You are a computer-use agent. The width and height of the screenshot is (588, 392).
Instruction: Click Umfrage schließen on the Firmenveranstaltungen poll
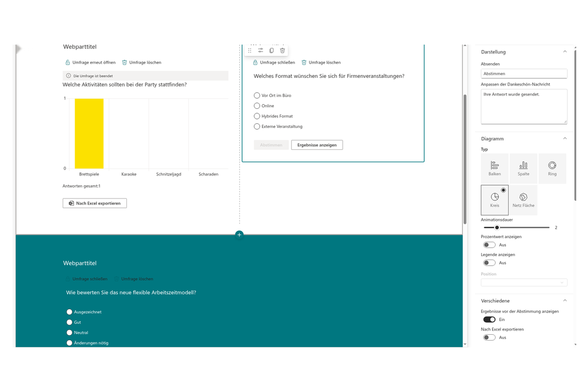[x=274, y=63]
